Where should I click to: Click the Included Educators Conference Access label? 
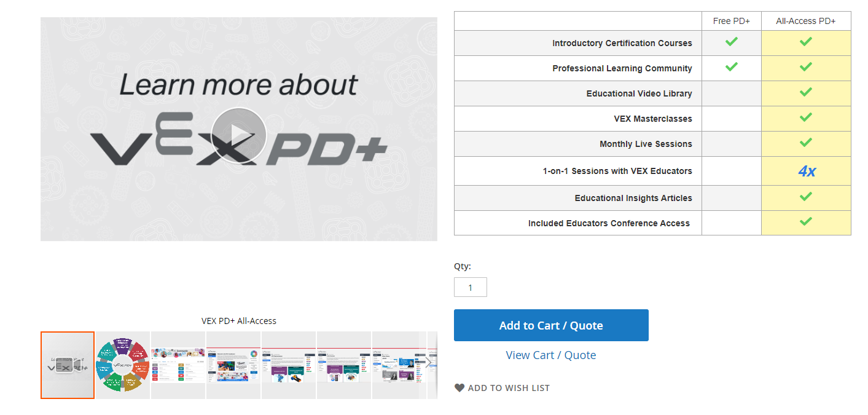(x=609, y=223)
